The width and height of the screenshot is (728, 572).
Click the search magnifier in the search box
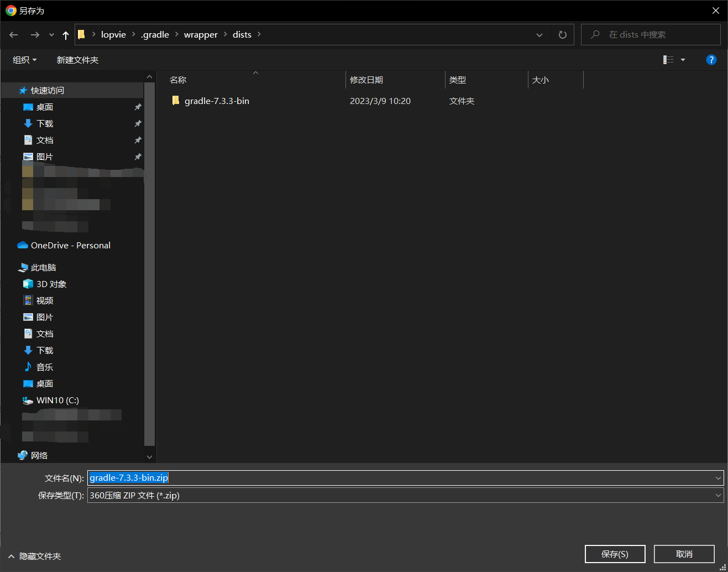point(594,34)
